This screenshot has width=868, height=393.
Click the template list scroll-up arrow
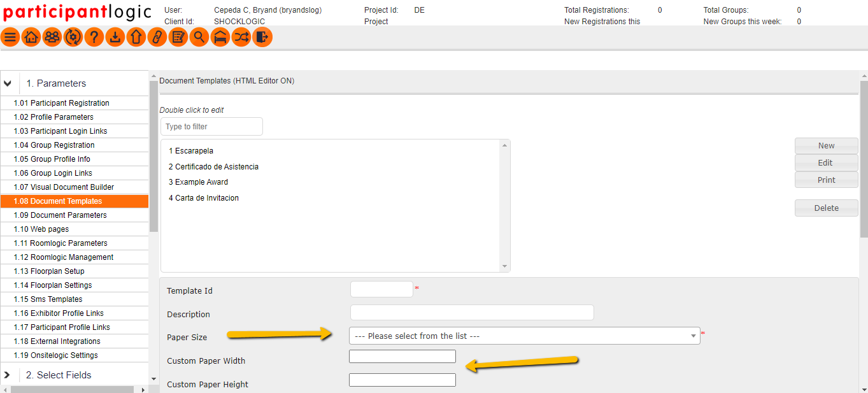pos(505,145)
